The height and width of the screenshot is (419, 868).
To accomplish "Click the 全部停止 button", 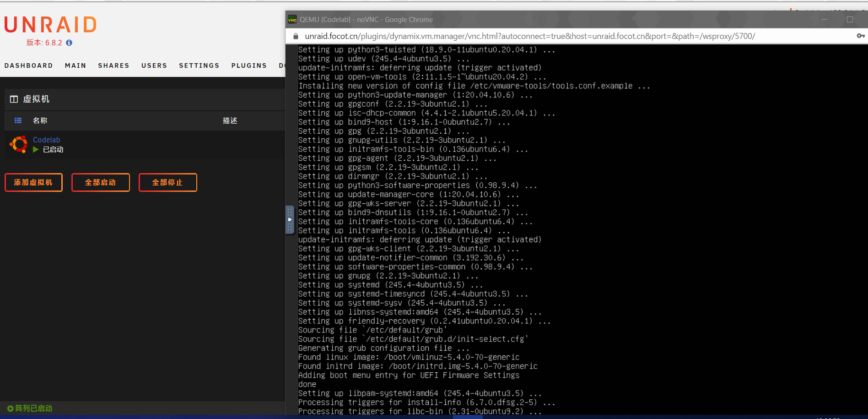I will point(168,182).
